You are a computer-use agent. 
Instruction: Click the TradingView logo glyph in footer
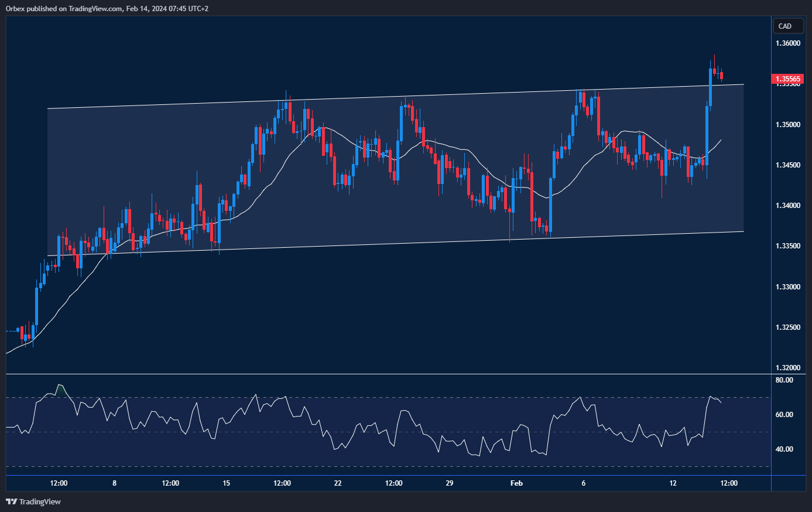click(x=11, y=501)
